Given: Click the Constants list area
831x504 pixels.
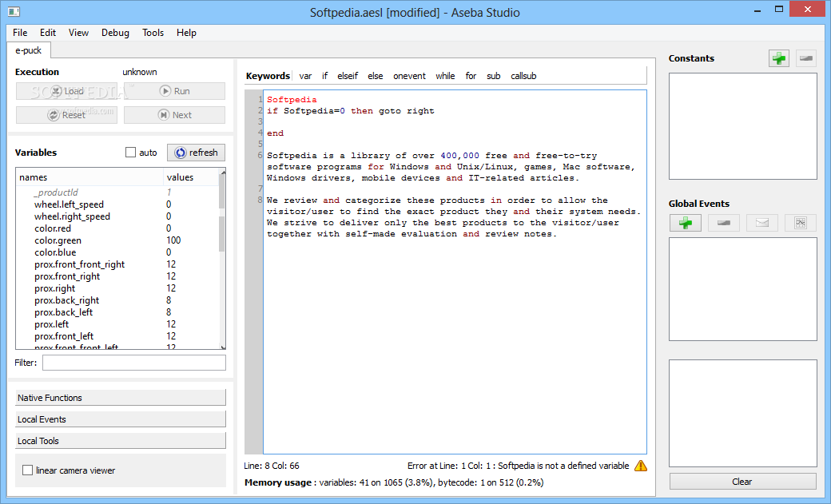Looking at the screenshot, I should point(742,126).
